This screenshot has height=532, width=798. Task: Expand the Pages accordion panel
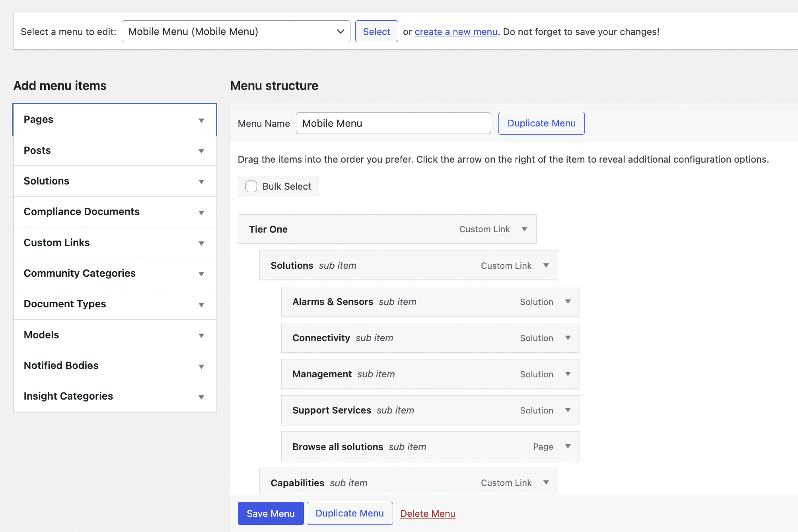point(201,120)
